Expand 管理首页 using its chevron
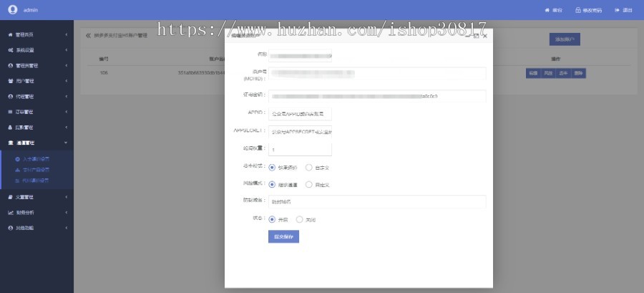The image size is (644, 293). (66, 35)
